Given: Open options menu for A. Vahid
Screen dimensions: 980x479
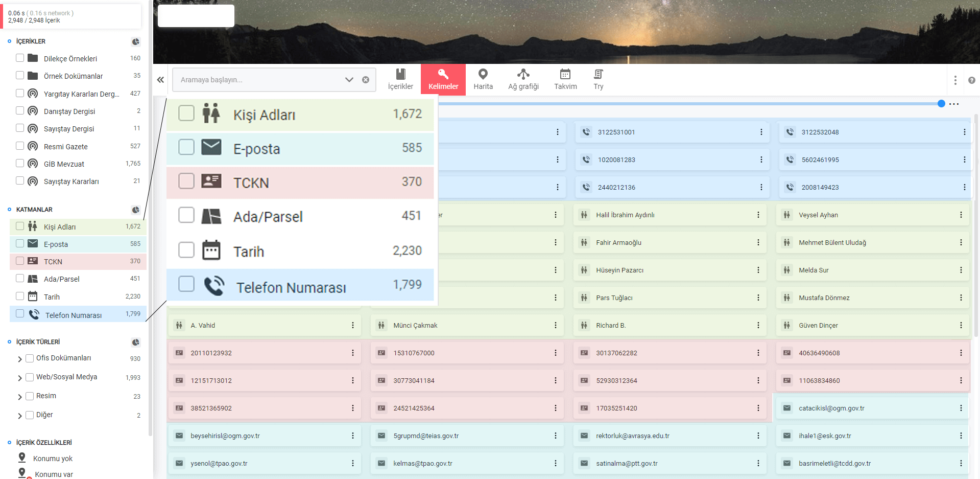Looking at the screenshot, I should (x=352, y=325).
